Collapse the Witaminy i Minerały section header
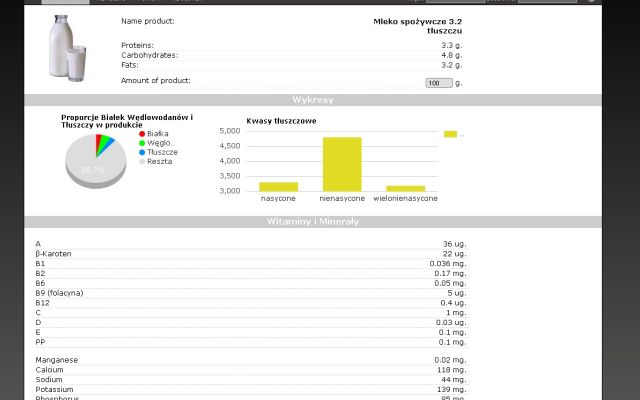This screenshot has width=640, height=400. [x=313, y=221]
